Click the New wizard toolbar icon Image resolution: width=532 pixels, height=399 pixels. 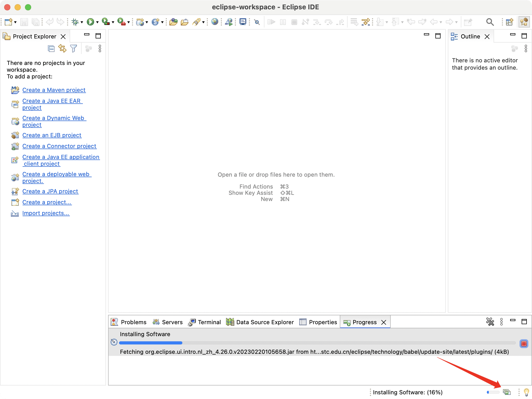coord(8,22)
